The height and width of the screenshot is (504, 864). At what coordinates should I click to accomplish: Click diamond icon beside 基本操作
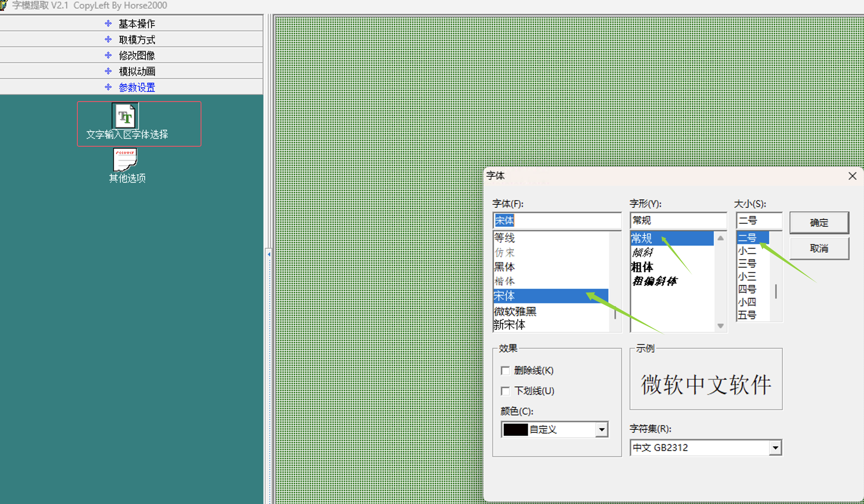point(108,23)
